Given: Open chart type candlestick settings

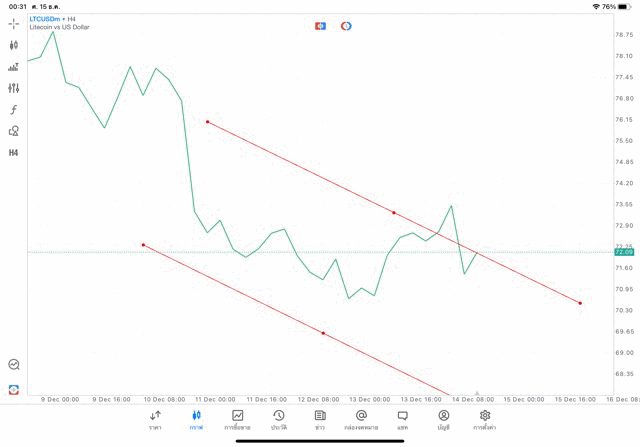Looking at the screenshot, I should [14, 45].
